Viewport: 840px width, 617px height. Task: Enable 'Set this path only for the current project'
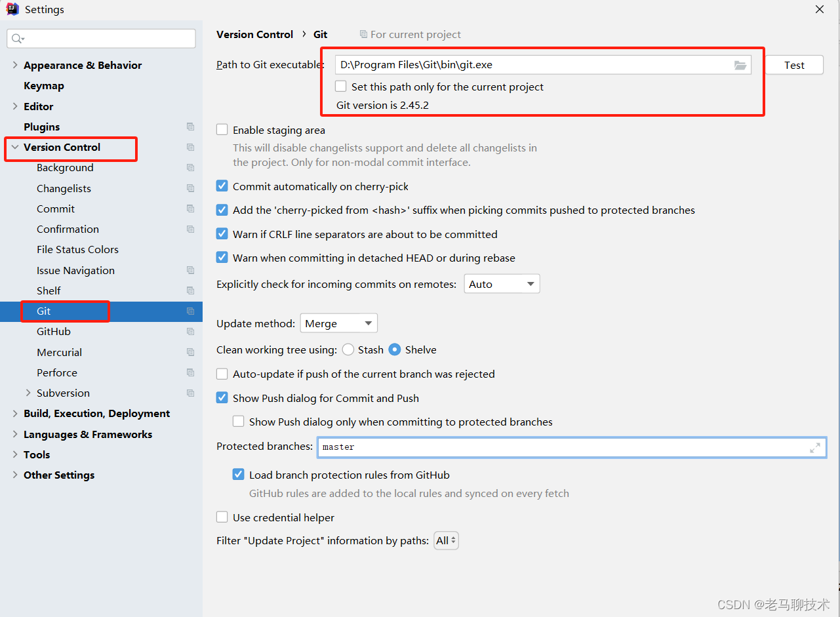pyautogui.click(x=340, y=86)
